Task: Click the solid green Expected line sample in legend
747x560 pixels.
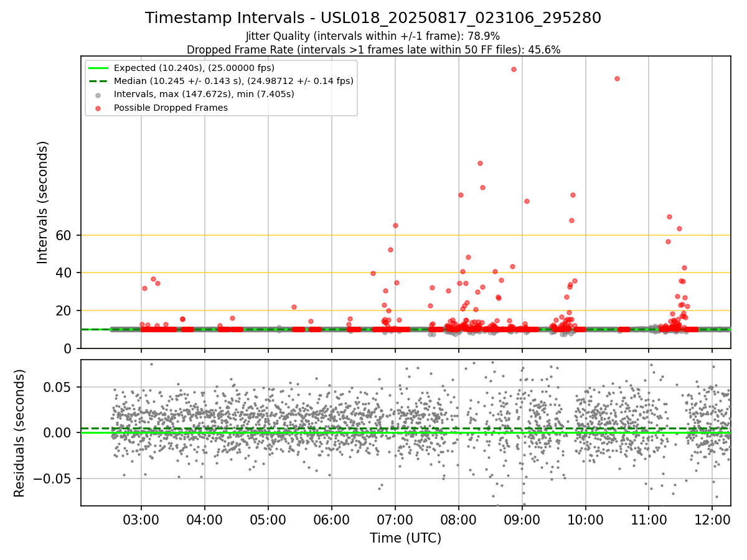Action: click(x=98, y=68)
